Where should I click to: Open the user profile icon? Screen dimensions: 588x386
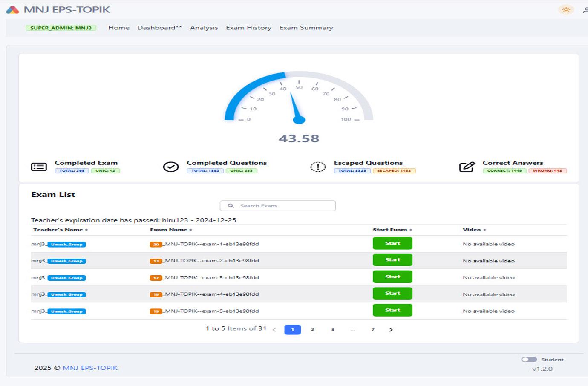[585, 10]
